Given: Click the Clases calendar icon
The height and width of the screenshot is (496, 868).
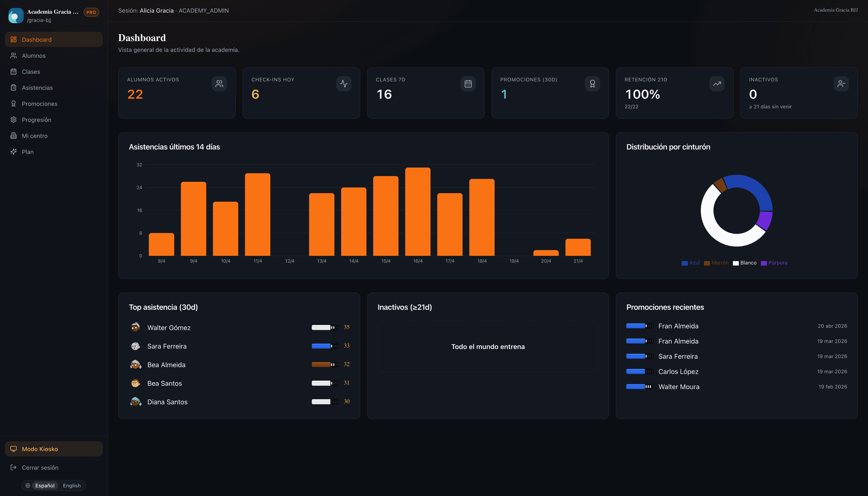Looking at the screenshot, I should tap(14, 72).
